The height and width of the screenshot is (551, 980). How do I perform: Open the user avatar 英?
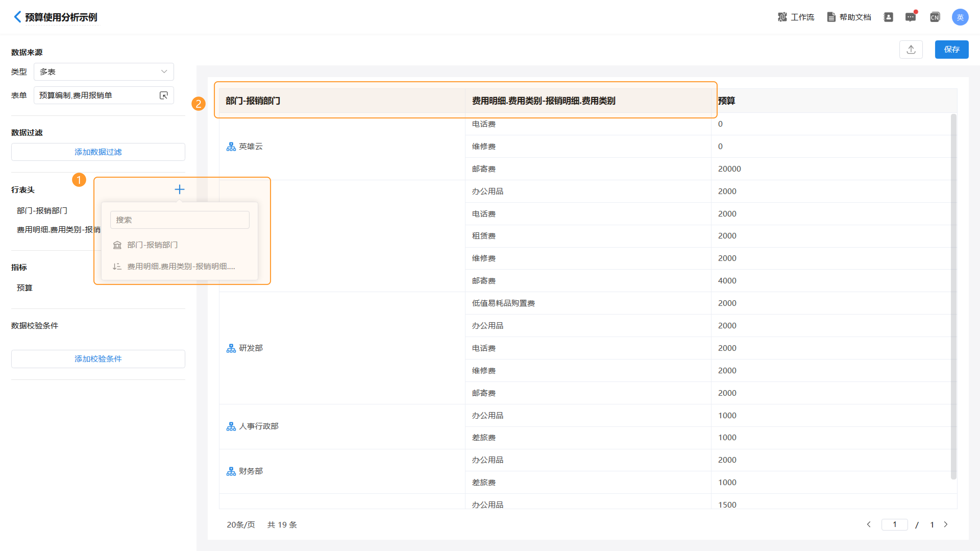[x=960, y=17]
